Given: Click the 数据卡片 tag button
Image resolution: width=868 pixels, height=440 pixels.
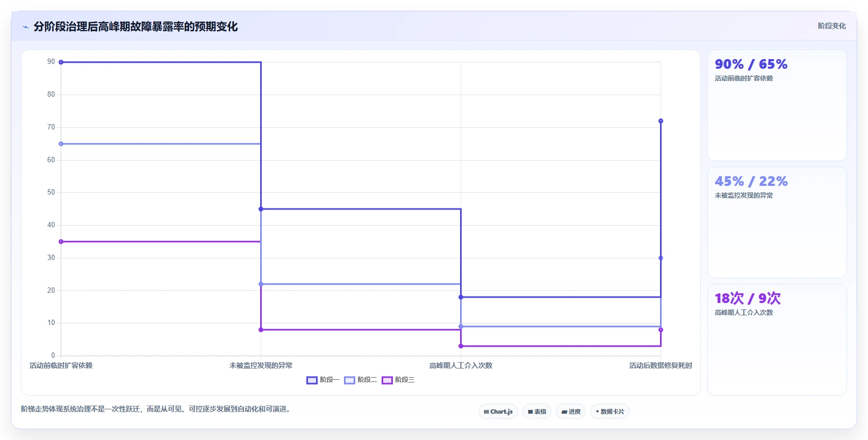Looking at the screenshot, I should (610, 412).
